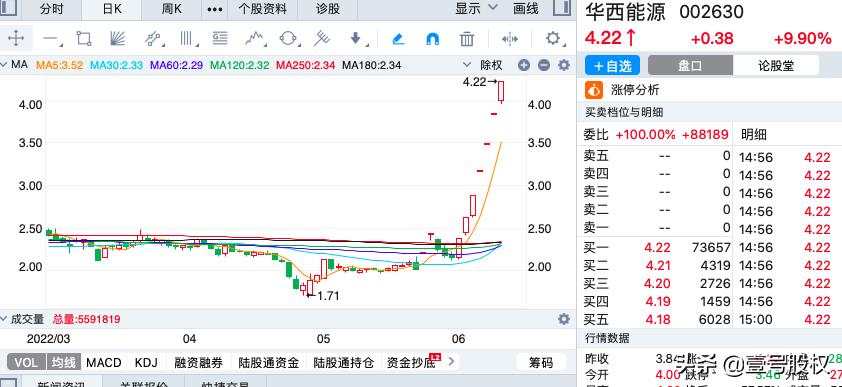Select 陆股通持仓 indicator
842x387 pixels.
tap(344, 362)
